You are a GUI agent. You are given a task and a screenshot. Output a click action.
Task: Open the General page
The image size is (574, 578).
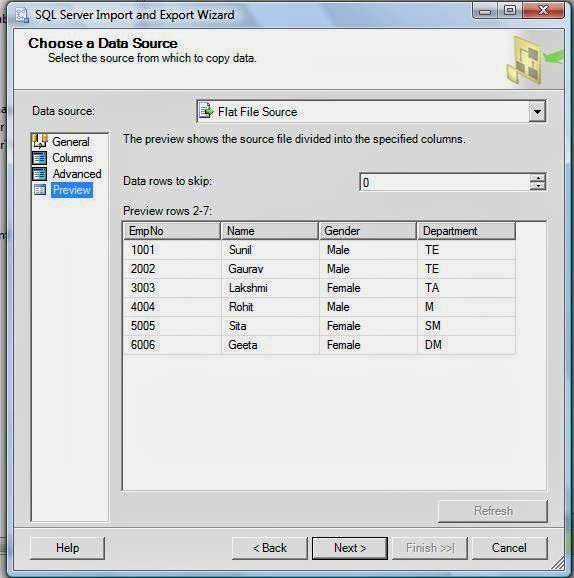[x=71, y=142]
